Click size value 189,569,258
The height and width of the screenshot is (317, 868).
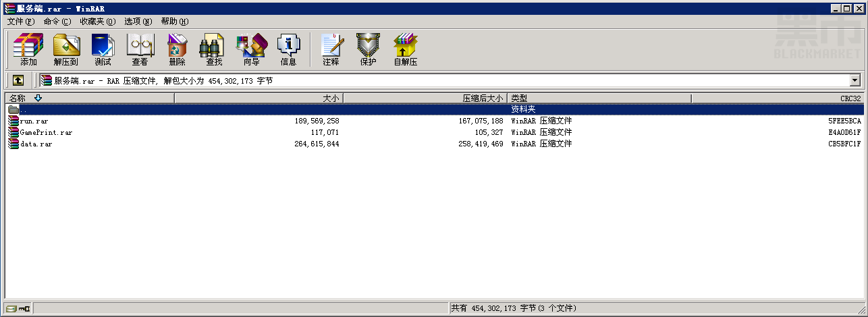click(x=317, y=121)
